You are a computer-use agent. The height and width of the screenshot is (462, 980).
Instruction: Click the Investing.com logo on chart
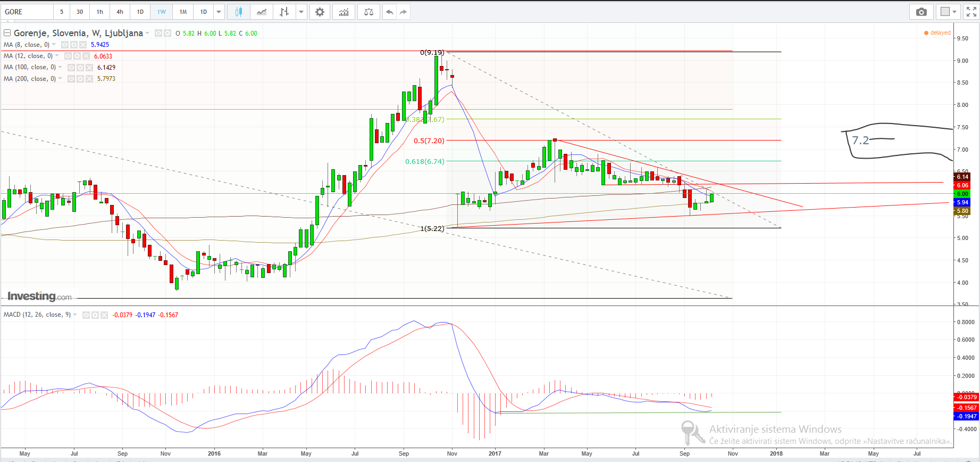(39, 296)
